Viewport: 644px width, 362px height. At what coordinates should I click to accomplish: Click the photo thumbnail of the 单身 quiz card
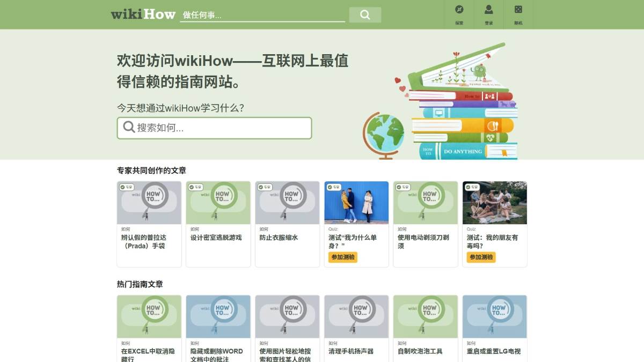click(x=356, y=202)
